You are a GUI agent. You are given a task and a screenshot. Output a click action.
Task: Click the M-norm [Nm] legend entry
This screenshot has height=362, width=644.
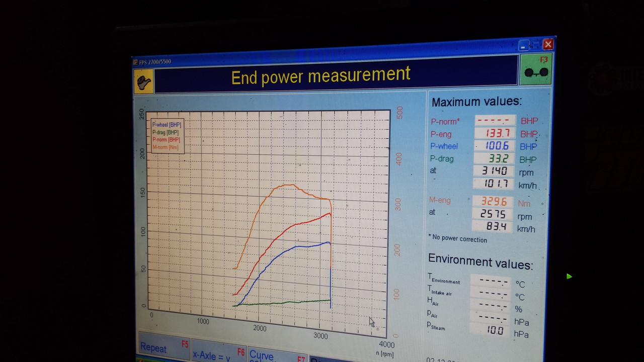[166, 147]
